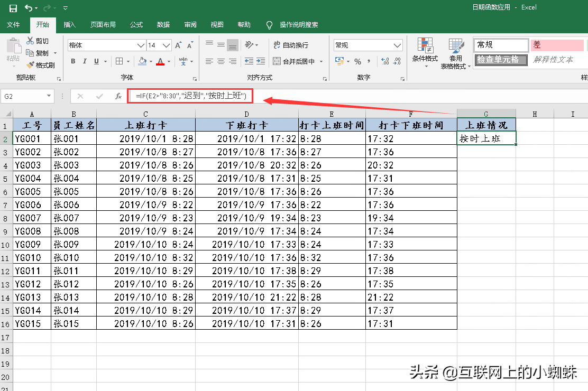Switch to the 公式 tab
This screenshot has height=391, width=588.
click(136, 25)
